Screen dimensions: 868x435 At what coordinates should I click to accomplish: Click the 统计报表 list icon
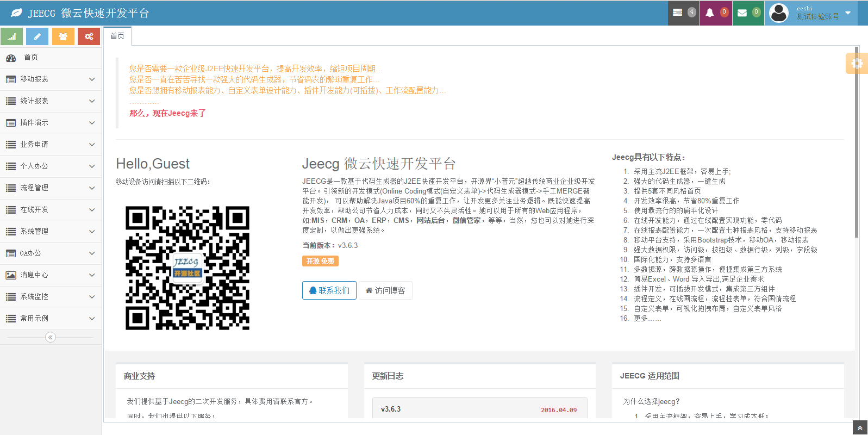(11, 101)
